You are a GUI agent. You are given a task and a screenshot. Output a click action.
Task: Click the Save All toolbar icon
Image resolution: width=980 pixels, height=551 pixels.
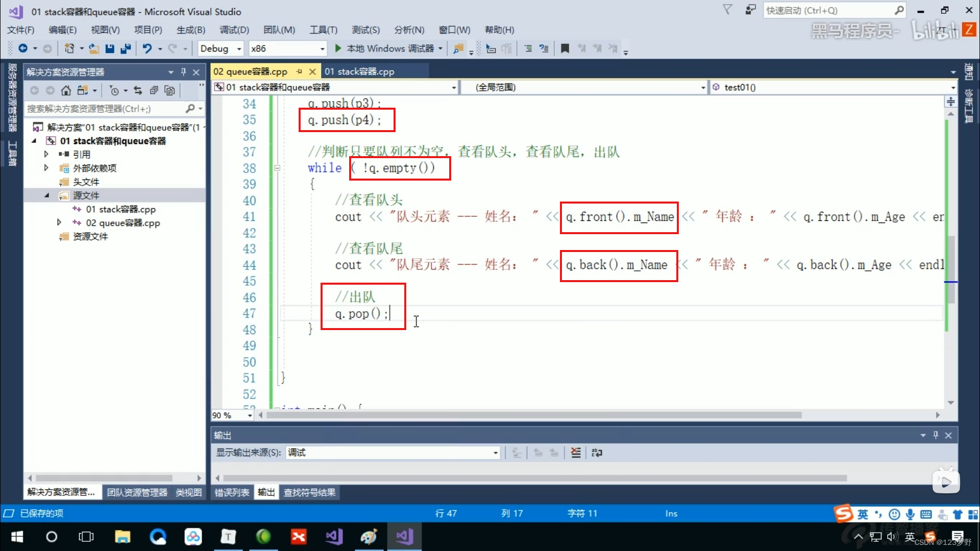(x=126, y=48)
